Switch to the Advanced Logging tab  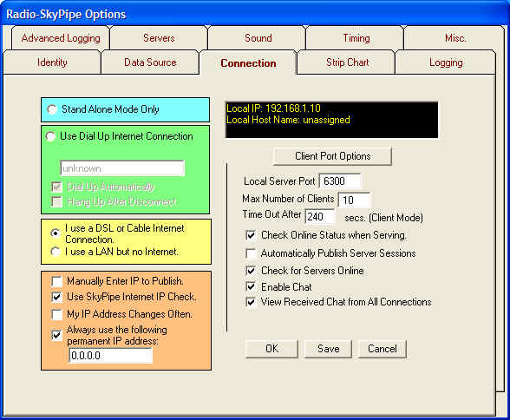(x=61, y=38)
